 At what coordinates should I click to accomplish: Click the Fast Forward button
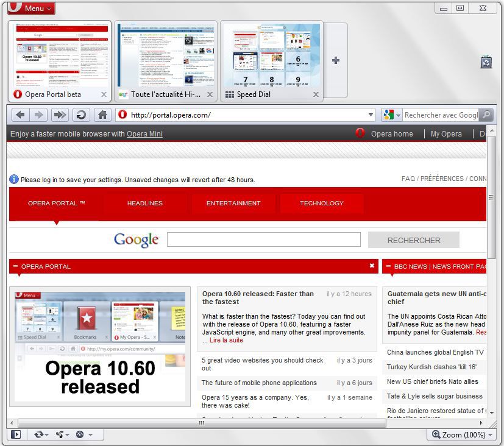click(60, 115)
